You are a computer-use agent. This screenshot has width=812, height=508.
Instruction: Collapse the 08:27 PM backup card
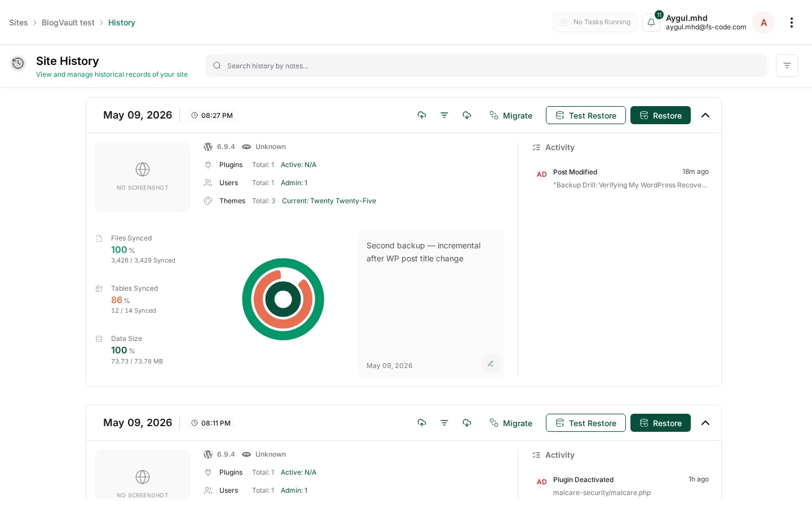point(705,115)
